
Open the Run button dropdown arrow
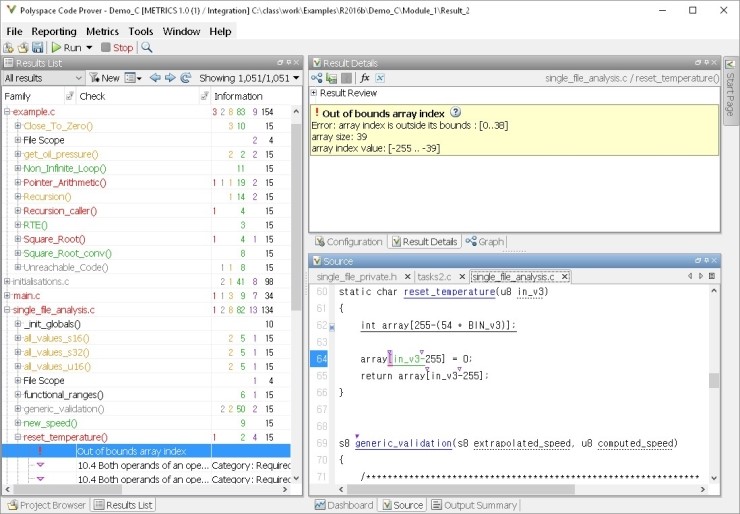tap(89, 48)
